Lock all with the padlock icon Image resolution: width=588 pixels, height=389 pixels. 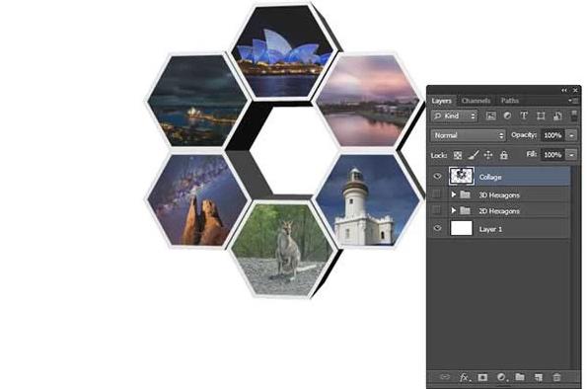pyautogui.click(x=504, y=155)
